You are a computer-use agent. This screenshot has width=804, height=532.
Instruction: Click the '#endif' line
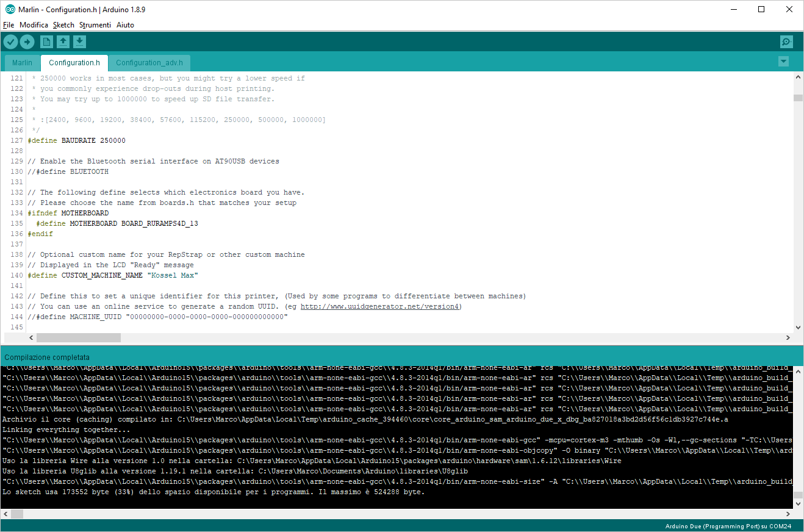pyautogui.click(x=40, y=234)
